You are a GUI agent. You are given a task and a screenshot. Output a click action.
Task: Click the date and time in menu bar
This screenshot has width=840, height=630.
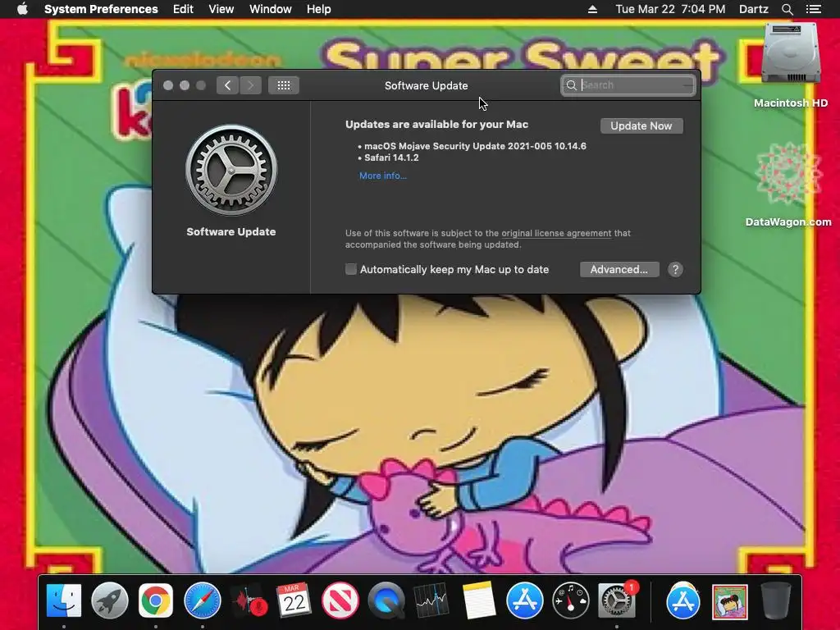pos(670,9)
